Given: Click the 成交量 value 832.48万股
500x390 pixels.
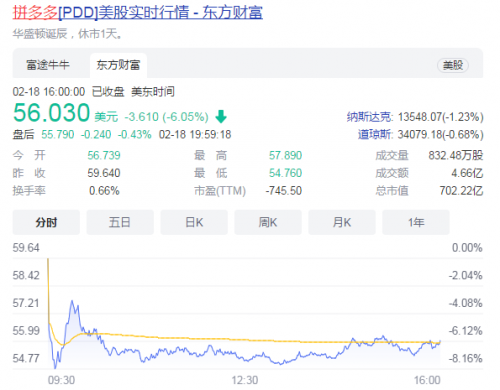Looking at the screenshot, I should pos(456,155).
